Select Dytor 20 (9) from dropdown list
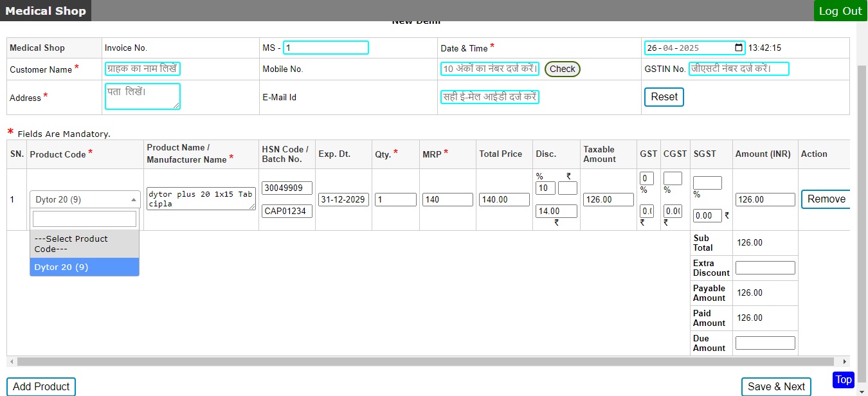 84,267
